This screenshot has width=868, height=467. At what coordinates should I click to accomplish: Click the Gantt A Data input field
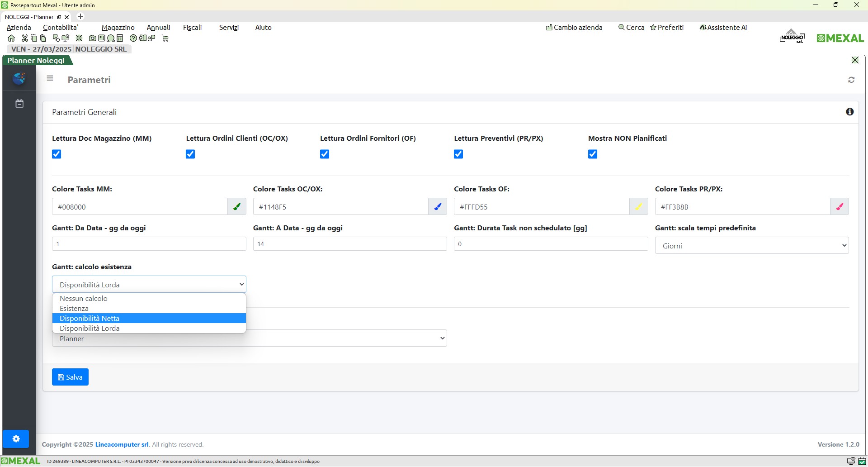349,244
